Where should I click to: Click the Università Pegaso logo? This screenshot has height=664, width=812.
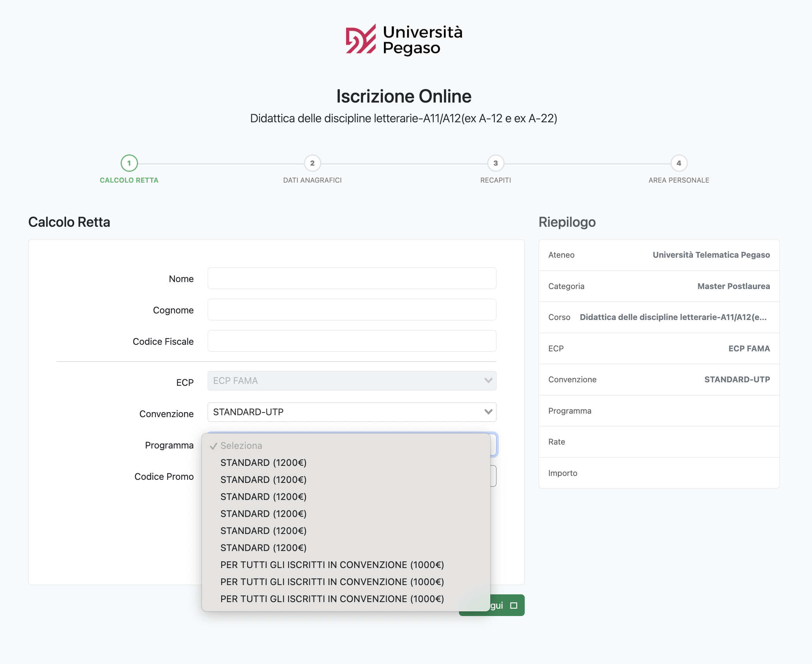pyautogui.click(x=404, y=39)
